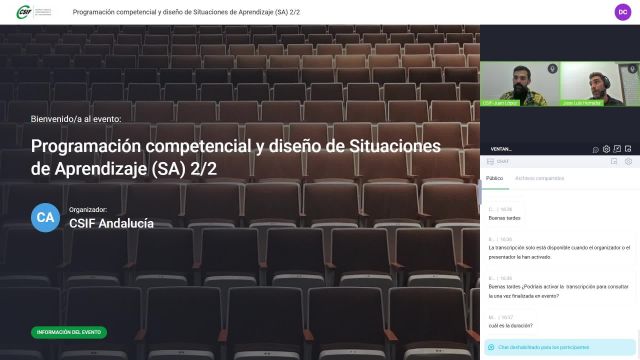Click the detach window icon in video panel bar
Viewport: 640px width, 360px height.
[628, 149]
